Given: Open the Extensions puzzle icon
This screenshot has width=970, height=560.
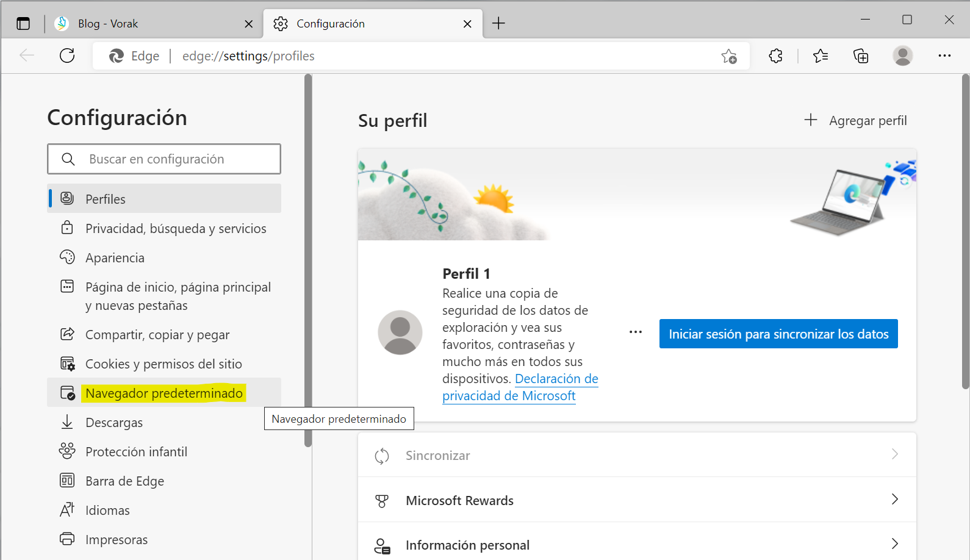Looking at the screenshot, I should [x=775, y=56].
